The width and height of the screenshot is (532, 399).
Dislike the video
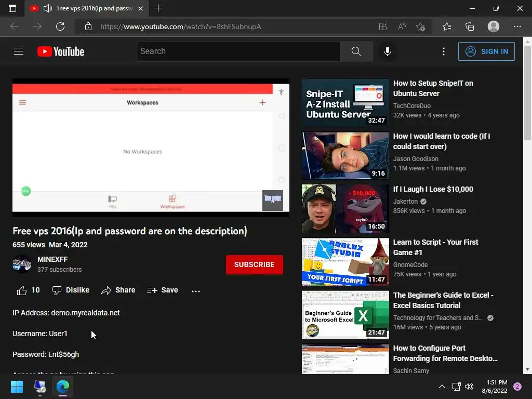tap(71, 290)
